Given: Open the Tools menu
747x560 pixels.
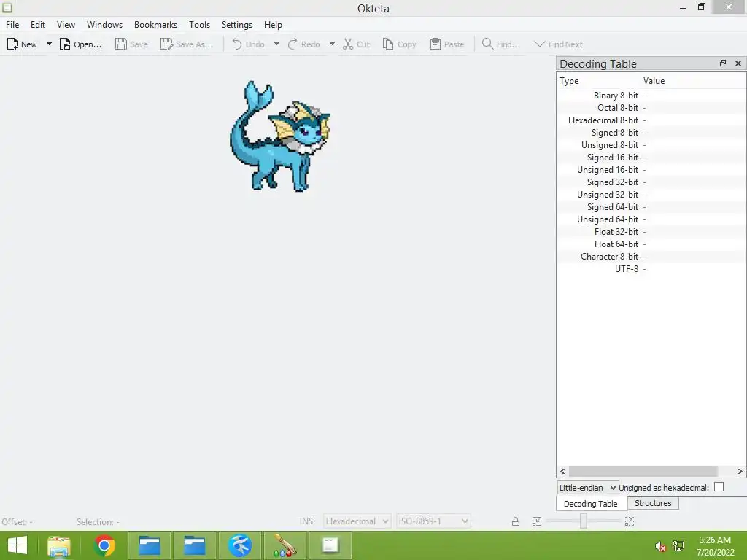Looking at the screenshot, I should pyautogui.click(x=199, y=25).
